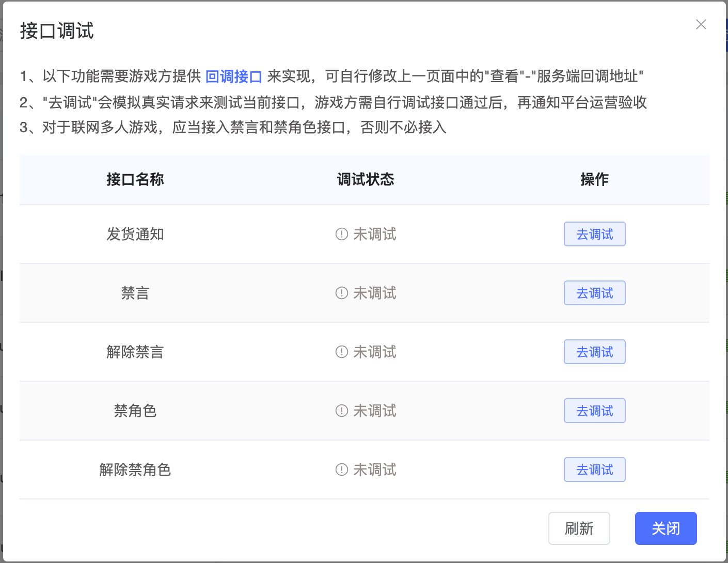Click the status icon for 解除禁角色
728x563 pixels.
pos(341,470)
